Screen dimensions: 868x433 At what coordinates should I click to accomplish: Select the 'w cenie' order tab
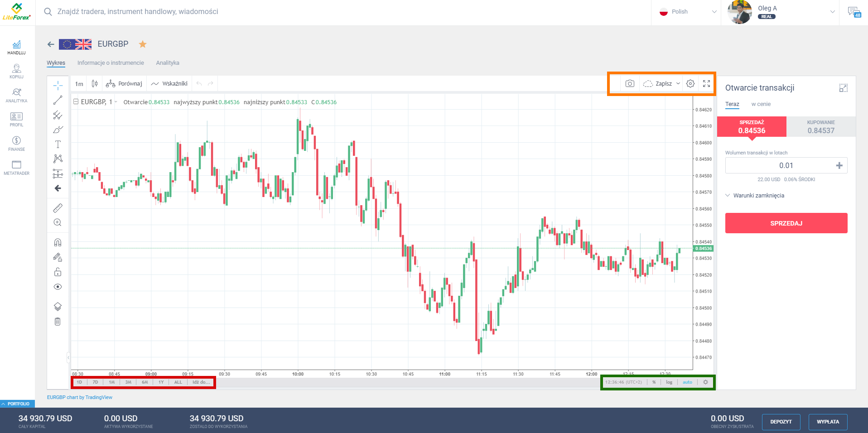[761, 104]
